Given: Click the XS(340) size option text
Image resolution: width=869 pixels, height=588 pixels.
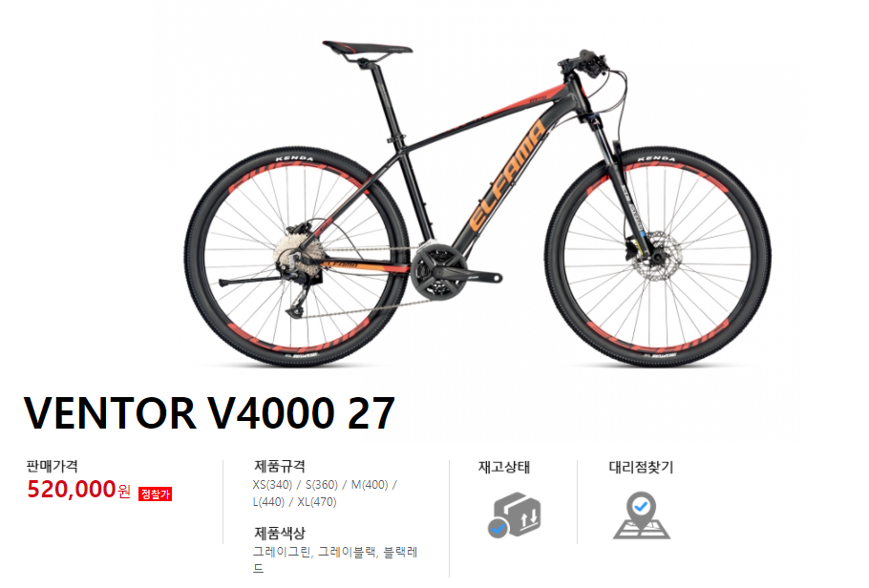Looking at the screenshot, I should click(272, 485).
